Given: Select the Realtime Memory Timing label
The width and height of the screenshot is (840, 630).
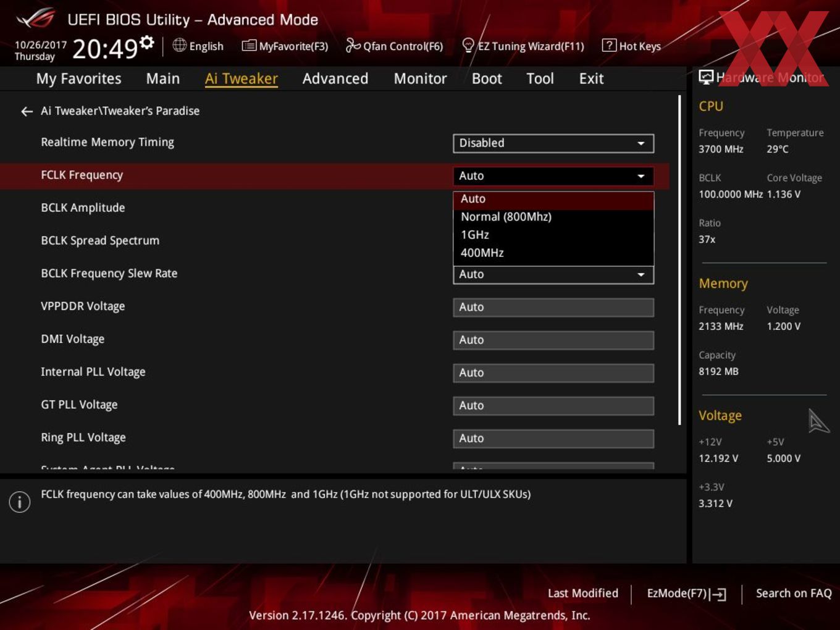Looking at the screenshot, I should point(107,142).
